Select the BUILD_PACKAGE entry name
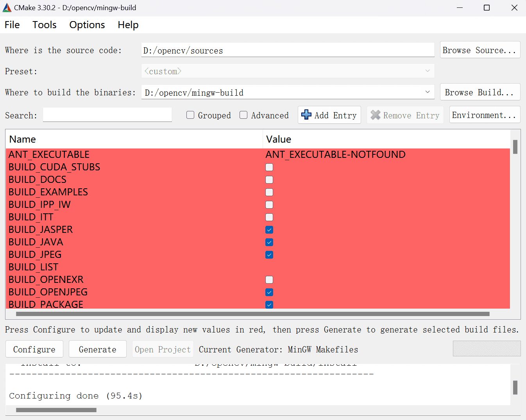Image resolution: width=526 pixels, height=420 pixels. [x=46, y=304]
